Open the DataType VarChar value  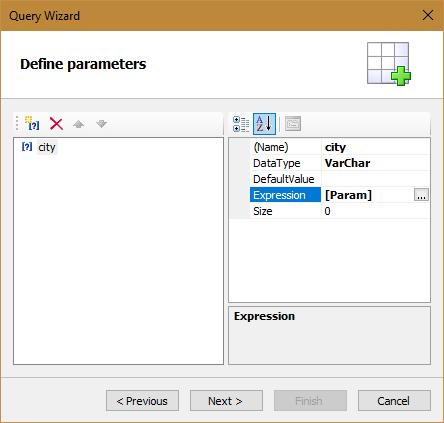click(376, 163)
